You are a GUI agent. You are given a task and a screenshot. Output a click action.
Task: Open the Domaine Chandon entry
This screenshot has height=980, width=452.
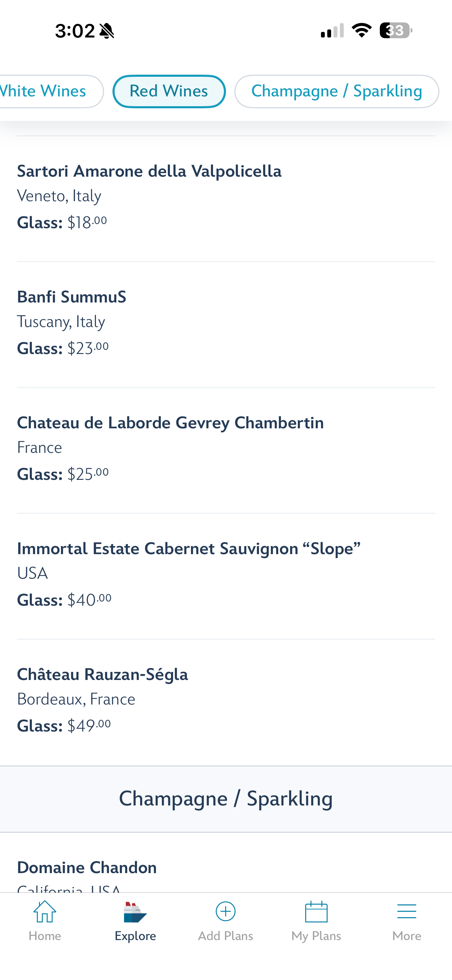(87, 868)
